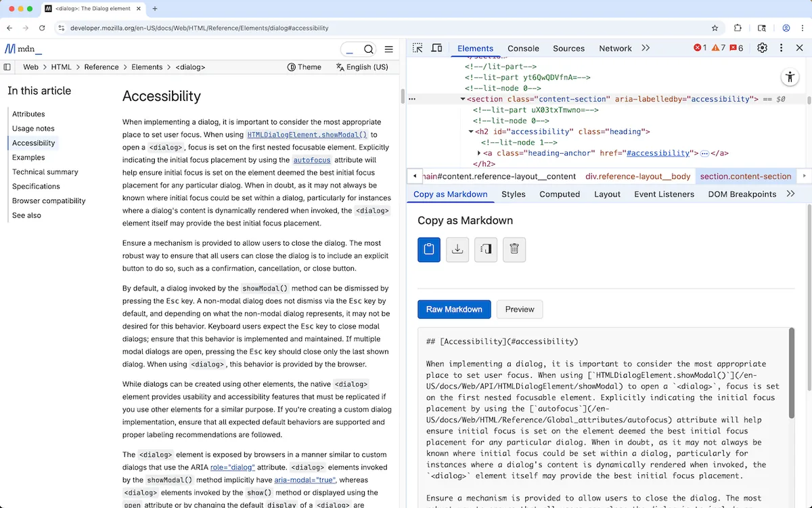Open the Theme switcher
The height and width of the screenshot is (508, 812).
pyautogui.click(x=304, y=67)
